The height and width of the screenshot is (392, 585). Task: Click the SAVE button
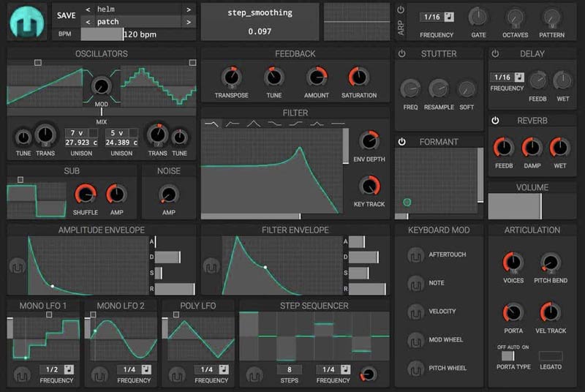(x=66, y=15)
